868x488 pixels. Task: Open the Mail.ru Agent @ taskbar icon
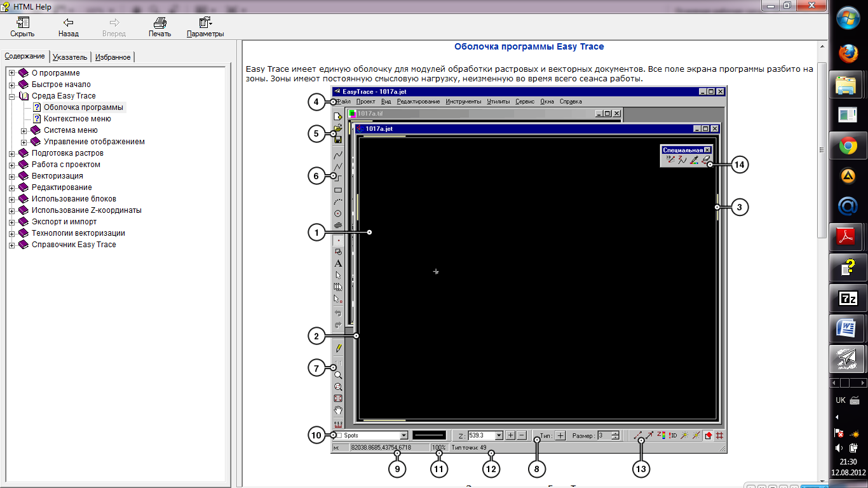tap(849, 207)
